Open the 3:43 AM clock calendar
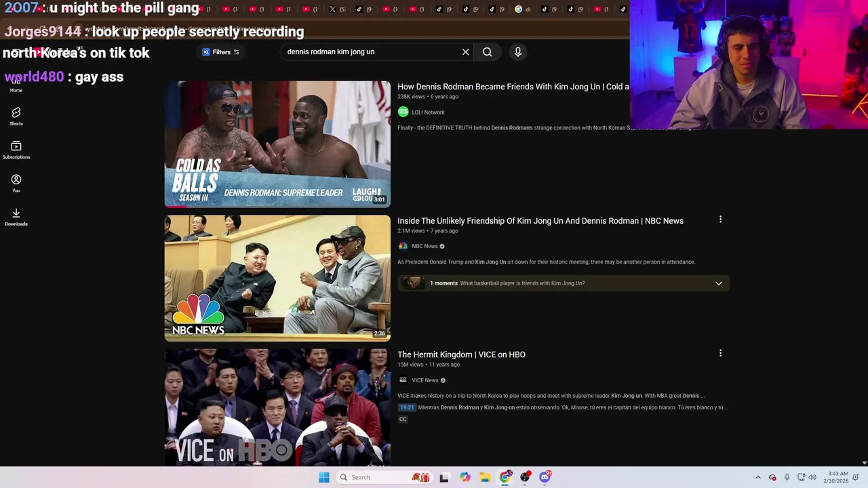The height and width of the screenshot is (488, 868). [837, 477]
